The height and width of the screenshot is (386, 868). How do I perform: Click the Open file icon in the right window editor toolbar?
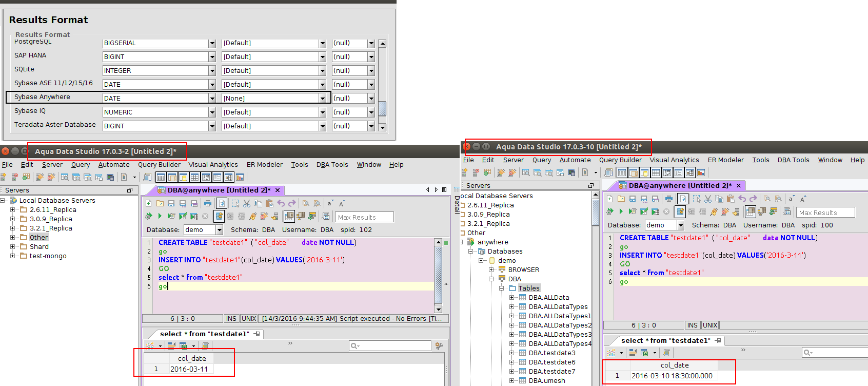coord(621,199)
